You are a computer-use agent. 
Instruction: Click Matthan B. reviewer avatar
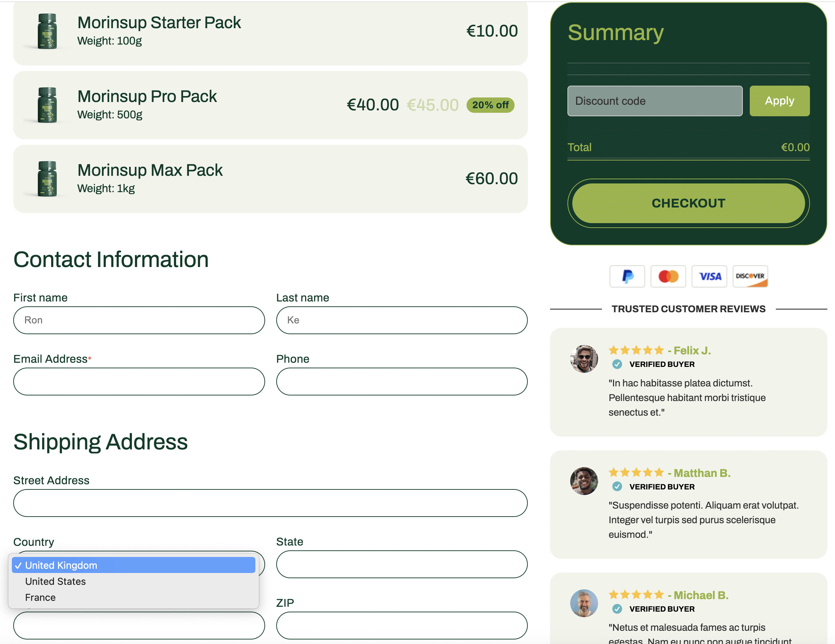click(584, 481)
